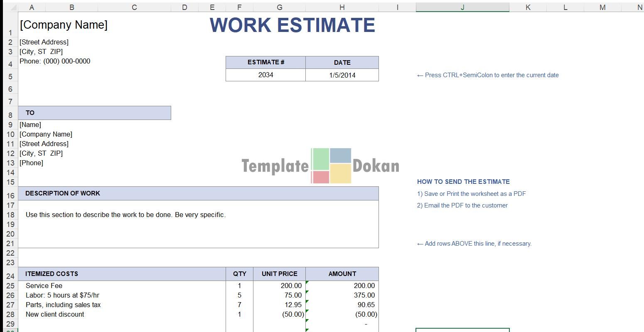Select column J header
The width and height of the screenshot is (644, 332).
coord(462,7)
